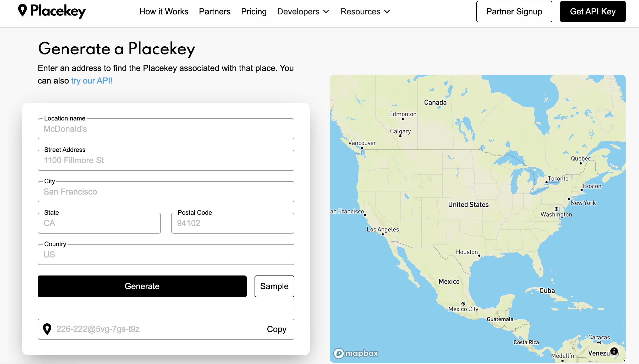Copy the generated Placekey code
Screen dimensions: 639x364
pyautogui.click(x=276, y=329)
